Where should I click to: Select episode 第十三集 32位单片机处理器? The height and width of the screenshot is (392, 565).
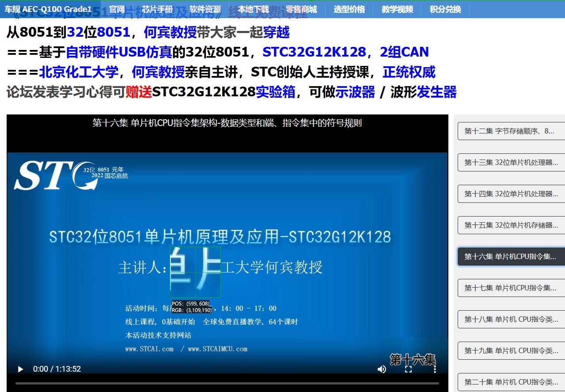[x=511, y=162]
